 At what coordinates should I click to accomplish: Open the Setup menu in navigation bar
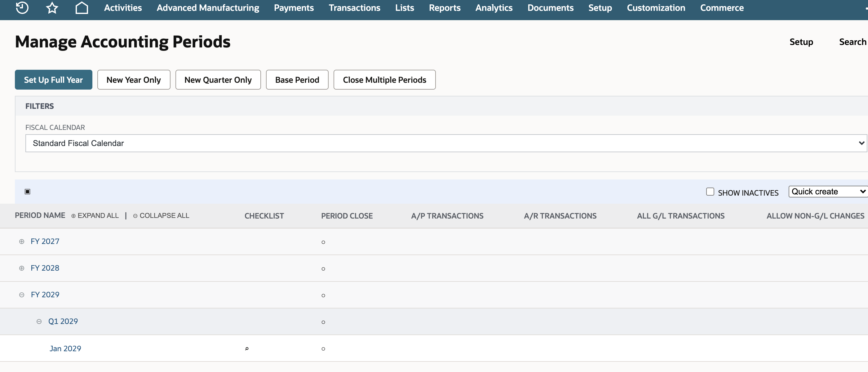(x=600, y=7)
